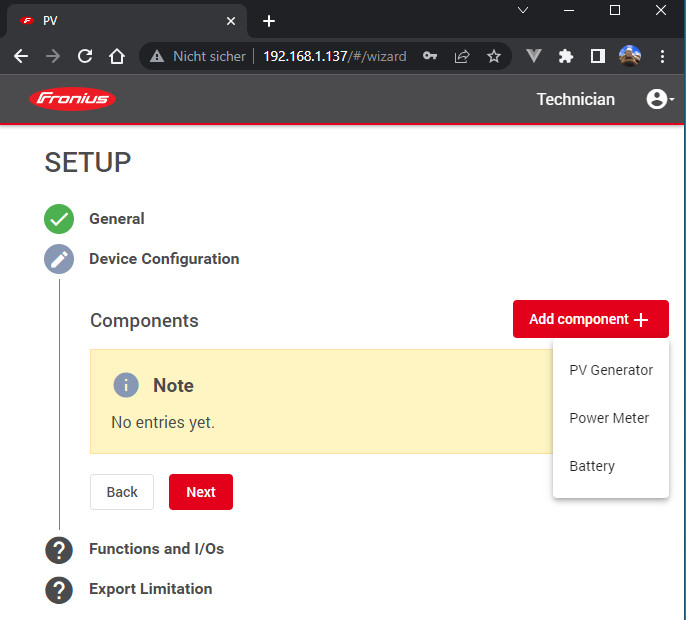Bookmark this page with the star icon

493,57
